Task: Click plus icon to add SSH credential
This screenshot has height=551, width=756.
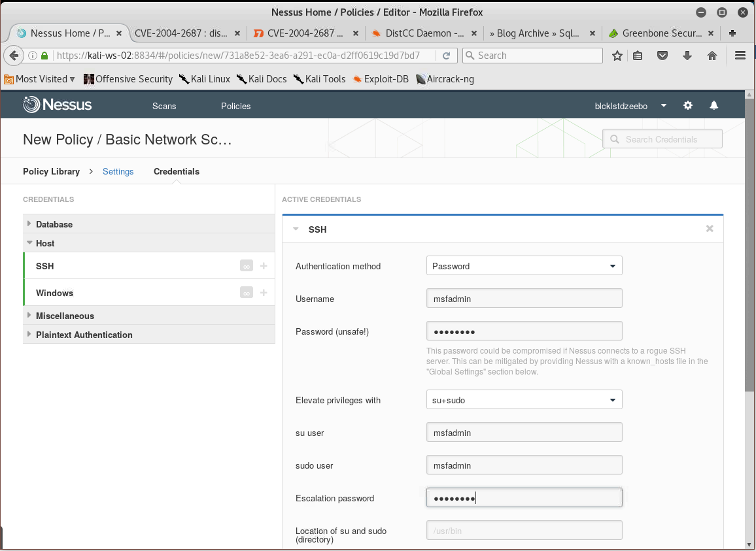Action: (264, 266)
